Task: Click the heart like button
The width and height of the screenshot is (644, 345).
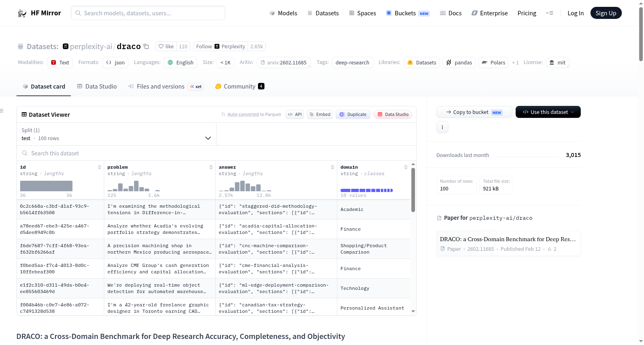Action: 166,46
